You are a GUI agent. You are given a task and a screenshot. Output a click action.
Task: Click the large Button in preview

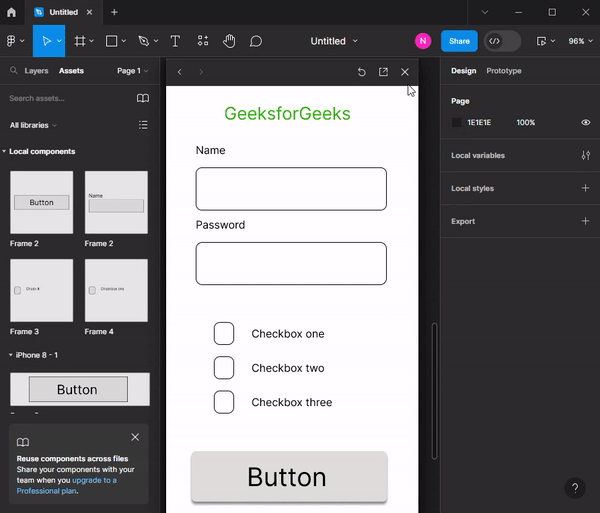(289, 477)
